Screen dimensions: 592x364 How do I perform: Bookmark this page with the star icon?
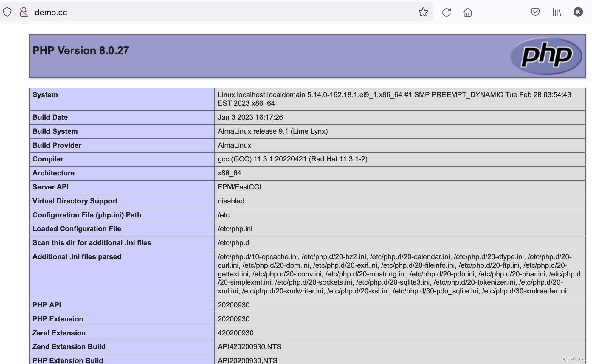point(423,12)
